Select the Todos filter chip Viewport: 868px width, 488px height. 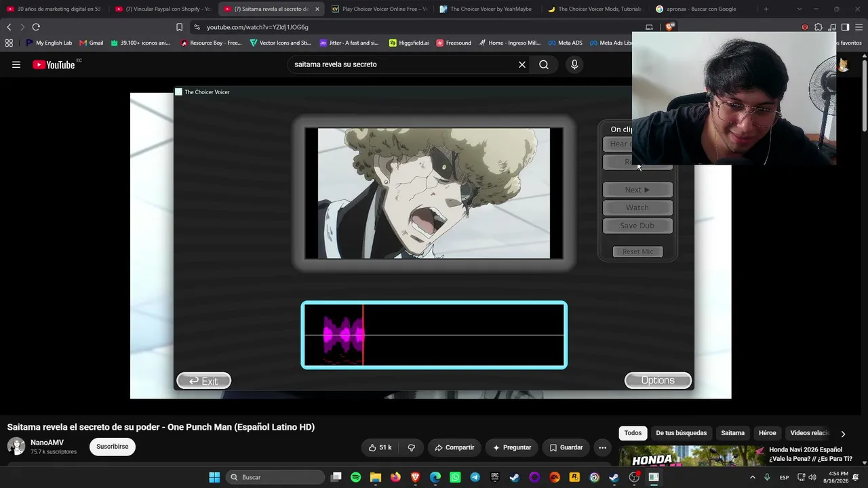[x=633, y=433]
